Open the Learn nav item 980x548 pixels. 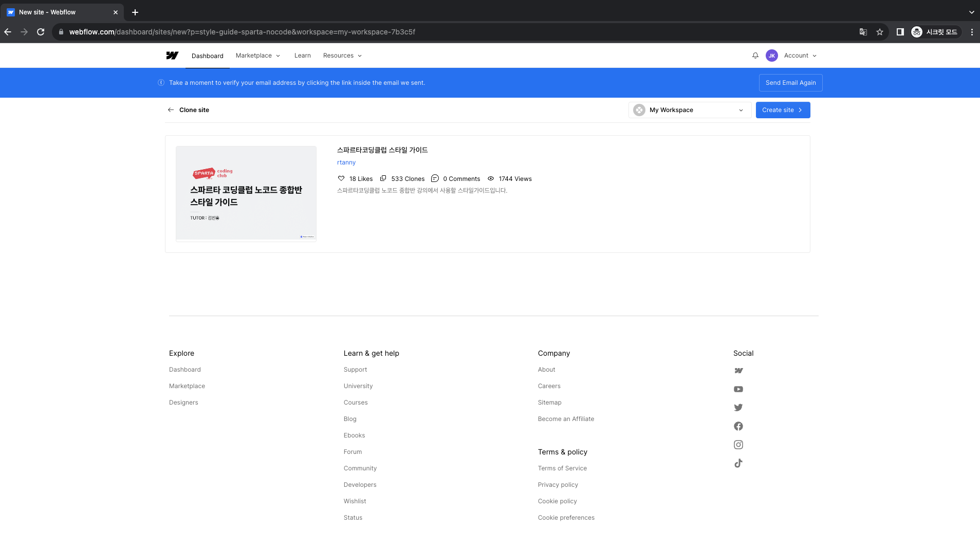[303, 56]
